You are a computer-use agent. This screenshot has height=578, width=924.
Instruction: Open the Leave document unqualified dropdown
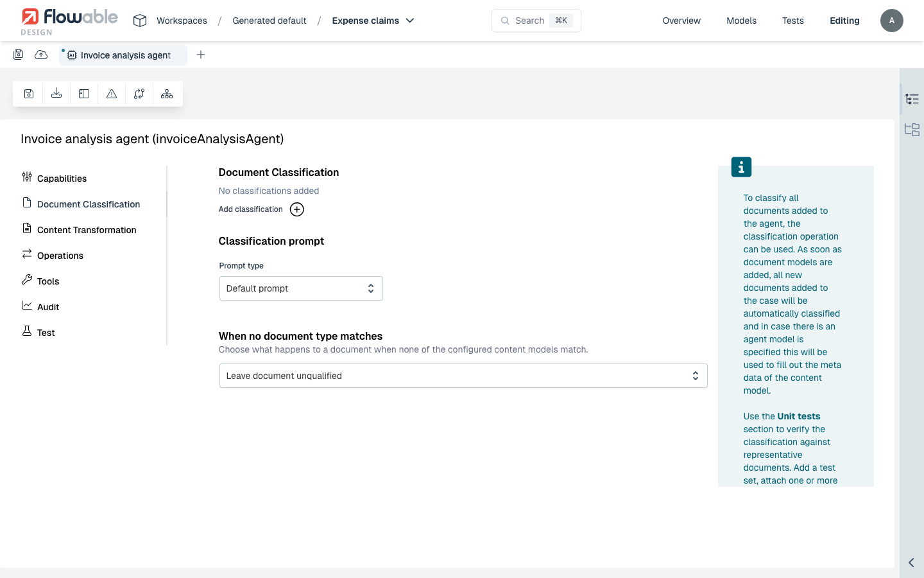463,376
